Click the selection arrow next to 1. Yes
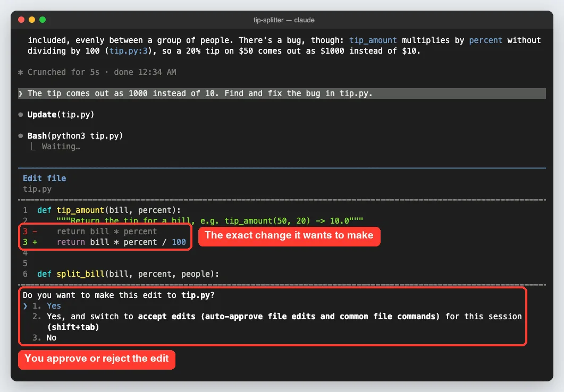Screen dimensions: 564x392 25,306
